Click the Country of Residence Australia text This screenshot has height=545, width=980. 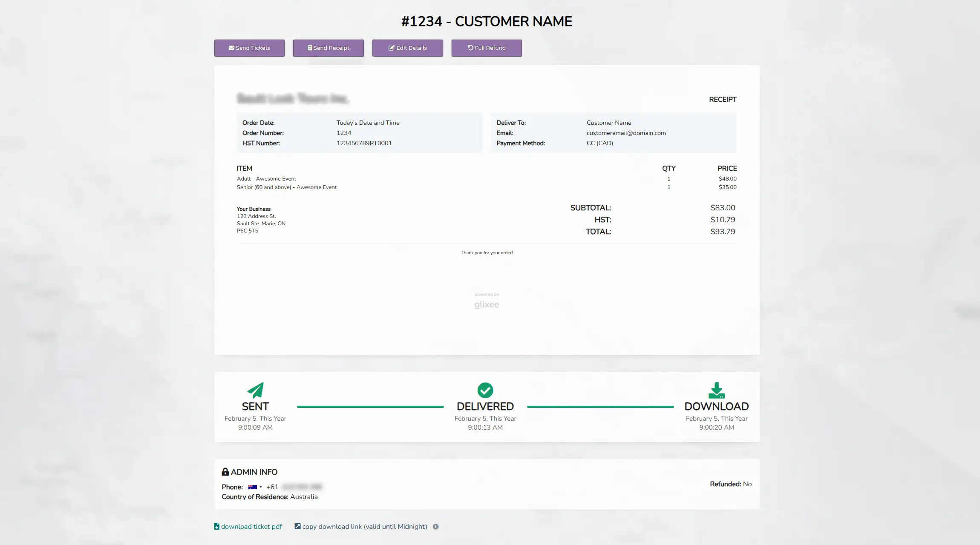tap(270, 497)
